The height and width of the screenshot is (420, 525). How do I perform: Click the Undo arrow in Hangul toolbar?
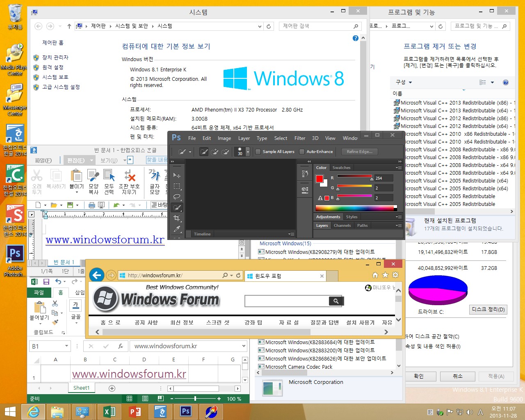pyautogui.click(x=116, y=205)
